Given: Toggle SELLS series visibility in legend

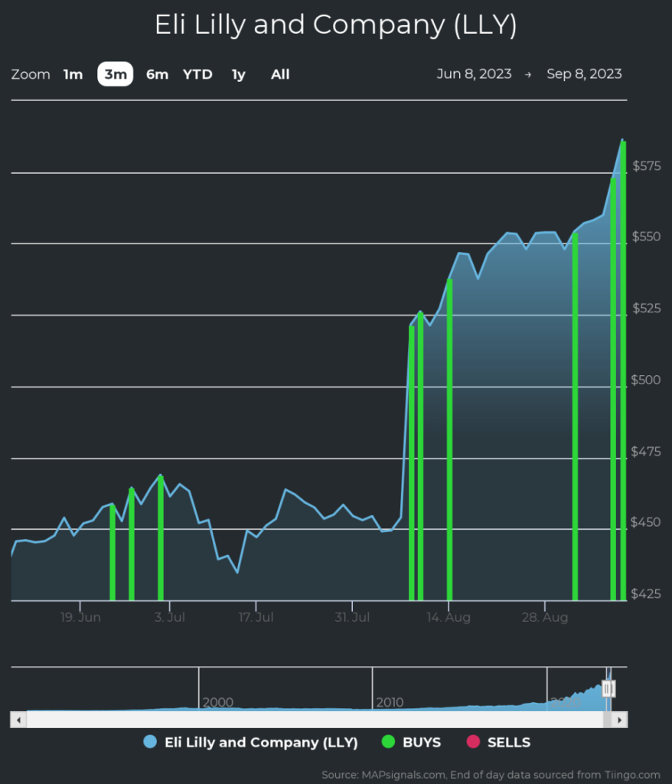Looking at the screenshot, I should coord(508,742).
